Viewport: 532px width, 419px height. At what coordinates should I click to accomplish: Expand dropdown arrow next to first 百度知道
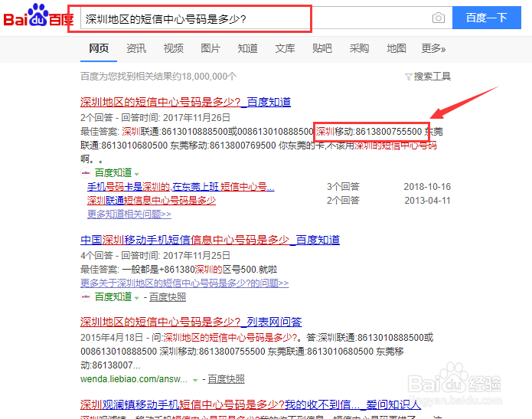point(136,174)
